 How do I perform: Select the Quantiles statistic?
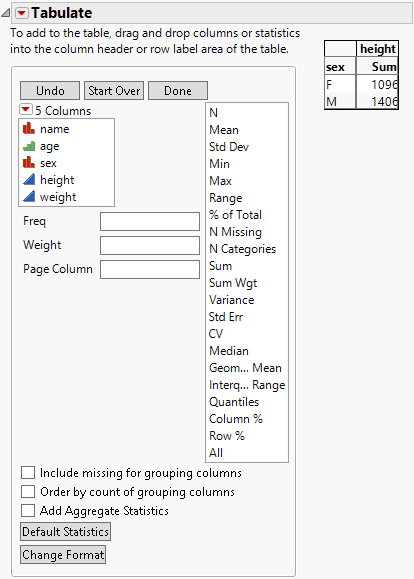pos(234,402)
